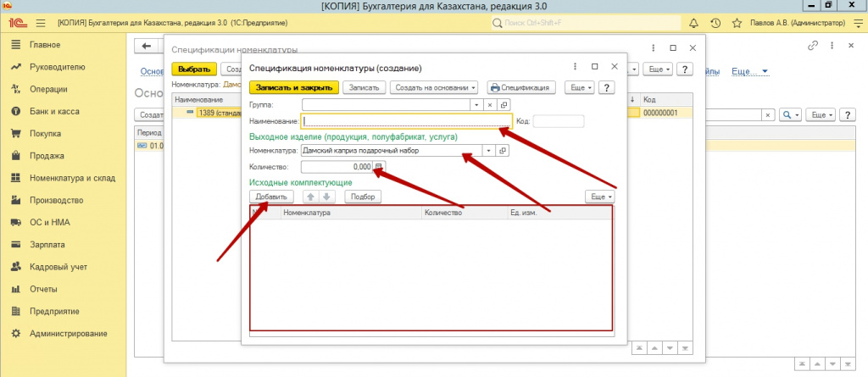Click the Код input field
The image size is (868, 377).
558,121
